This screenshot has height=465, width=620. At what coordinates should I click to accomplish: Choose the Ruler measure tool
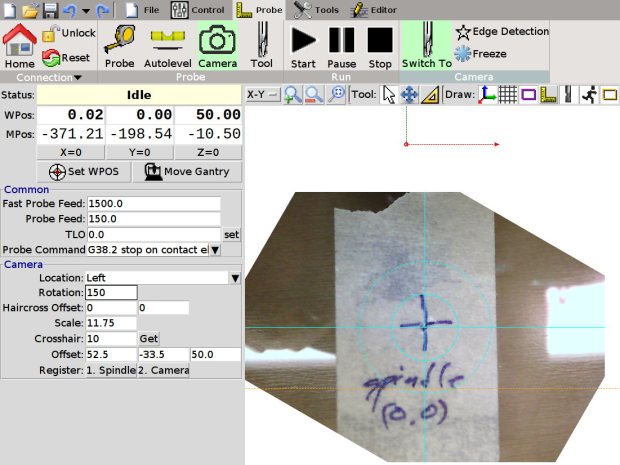coord(430,95)
